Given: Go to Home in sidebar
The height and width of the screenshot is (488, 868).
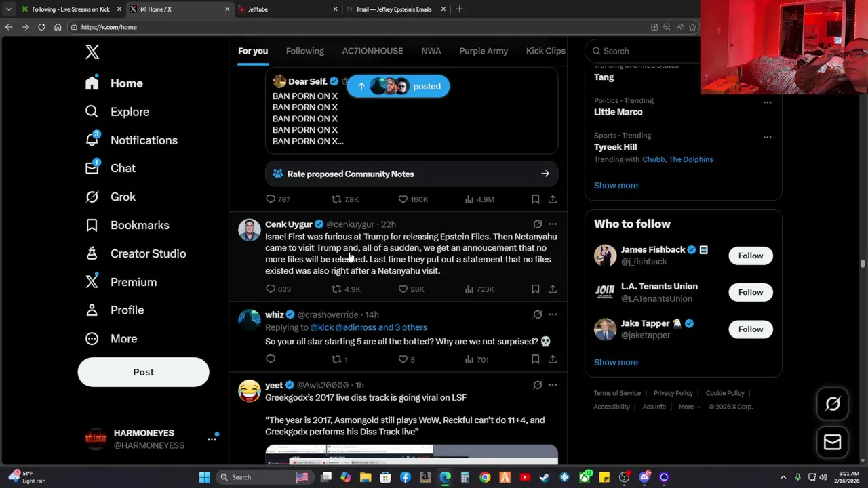Looking at the screenshot, I should (x=114, y=83).
